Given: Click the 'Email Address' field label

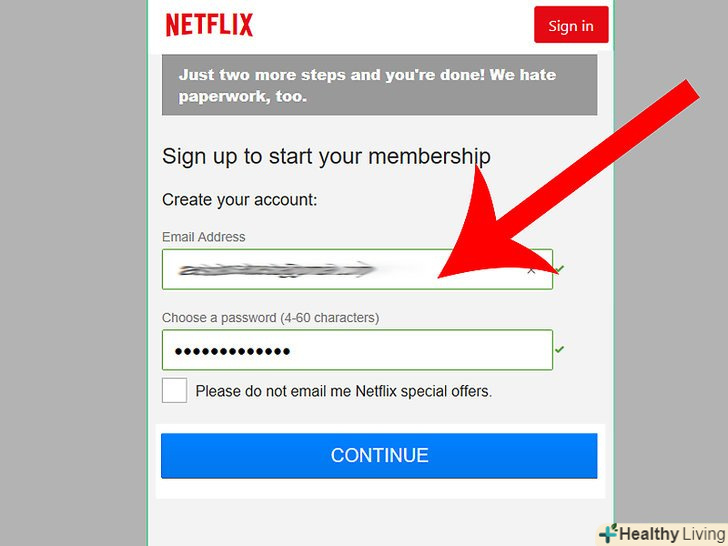Looking at the screenshot, I should [203, 237].
